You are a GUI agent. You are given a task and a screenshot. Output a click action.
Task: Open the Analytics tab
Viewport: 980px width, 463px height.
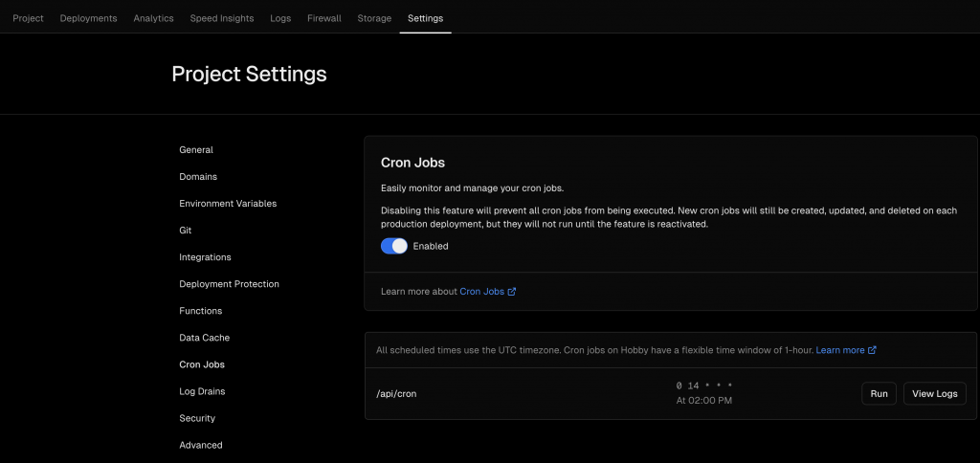tap(153, 18)
